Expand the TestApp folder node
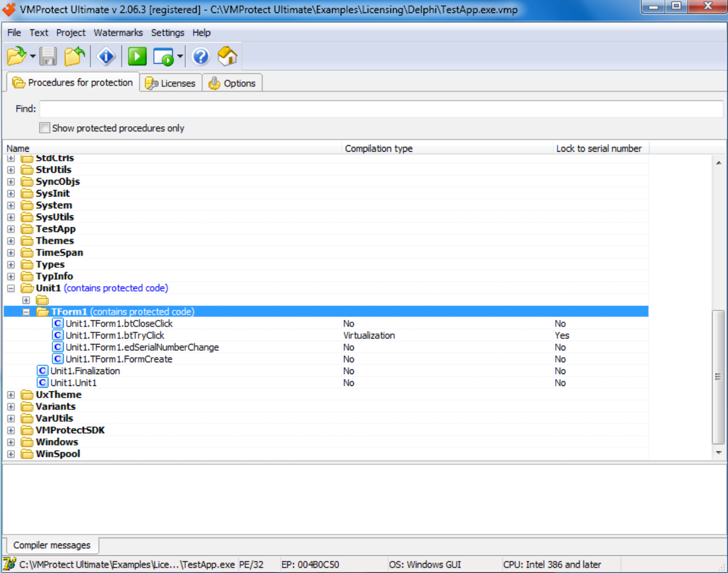 pos(11,229)
